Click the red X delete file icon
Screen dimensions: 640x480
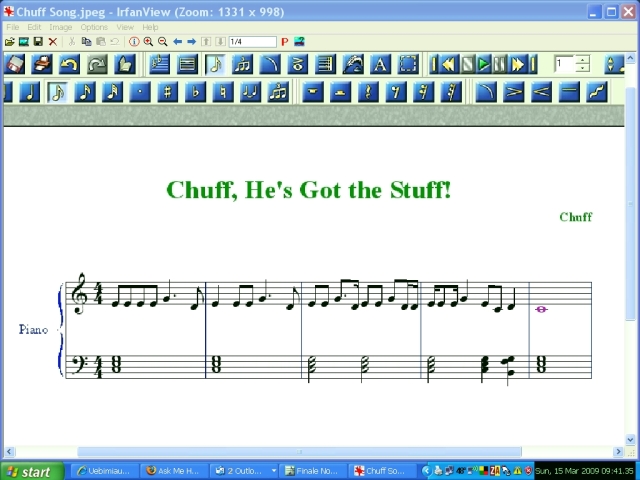[x=53, y=42]
